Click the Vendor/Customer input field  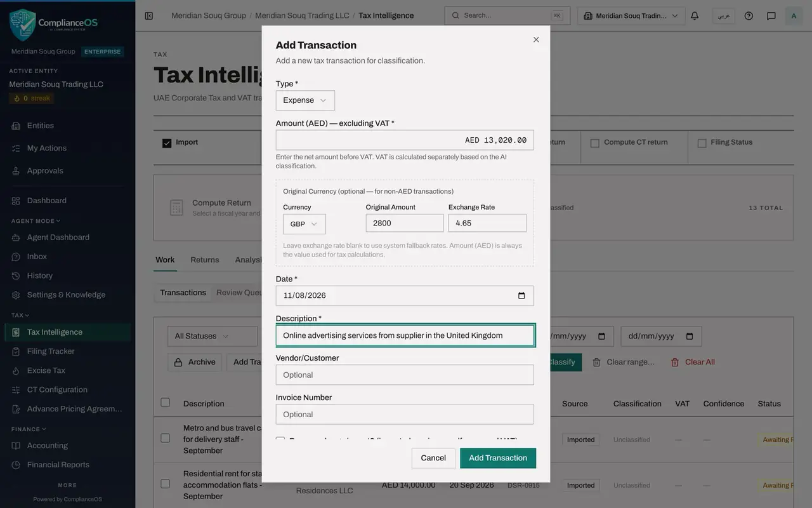pyautogui.click(x=405, y=375)
